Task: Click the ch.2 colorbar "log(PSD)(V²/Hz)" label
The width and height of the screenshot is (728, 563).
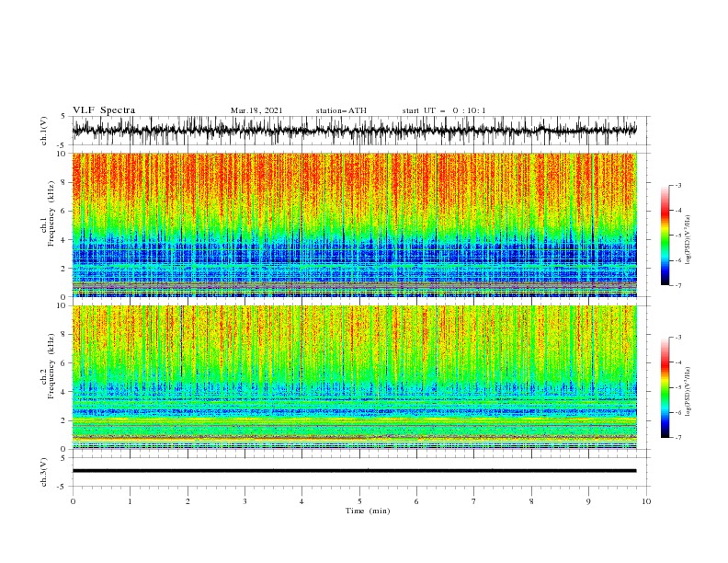Action: tap(688, 392)
